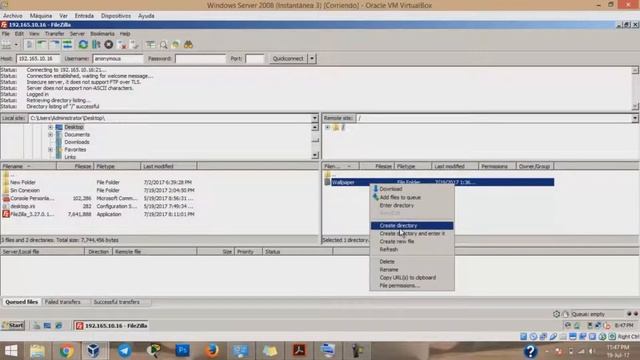The width and height of the screenshot is (640, 360).
Task: Open Firefox from host taskbar
Action: coord(211,351)
